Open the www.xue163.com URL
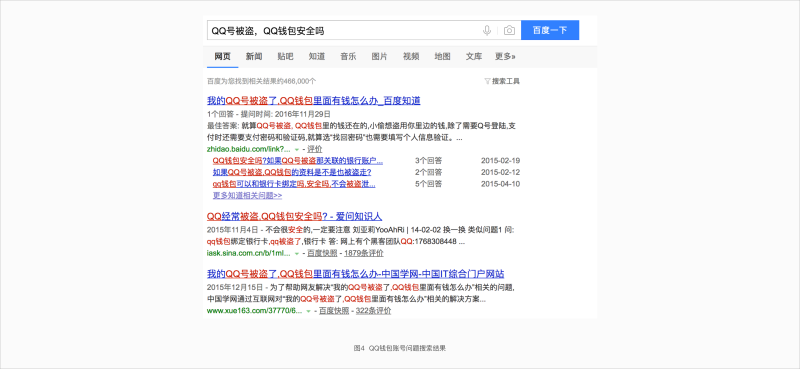 click(x=255, y=310)
